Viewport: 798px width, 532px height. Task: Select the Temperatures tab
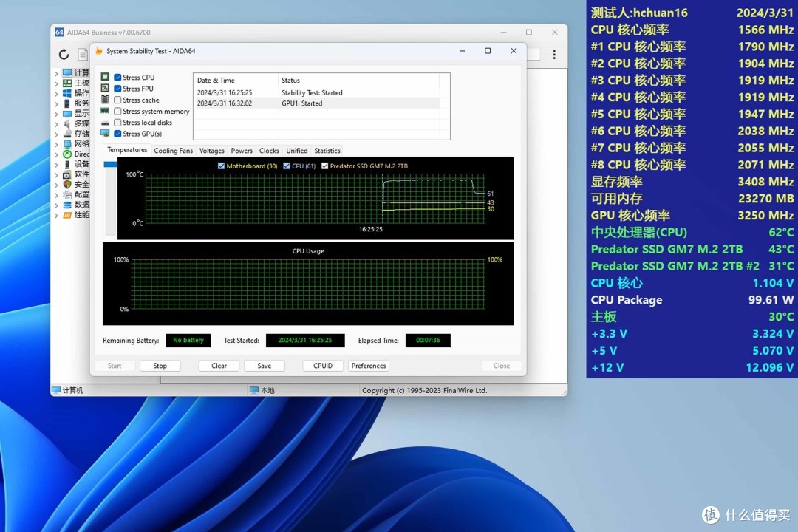coord(127,150)
